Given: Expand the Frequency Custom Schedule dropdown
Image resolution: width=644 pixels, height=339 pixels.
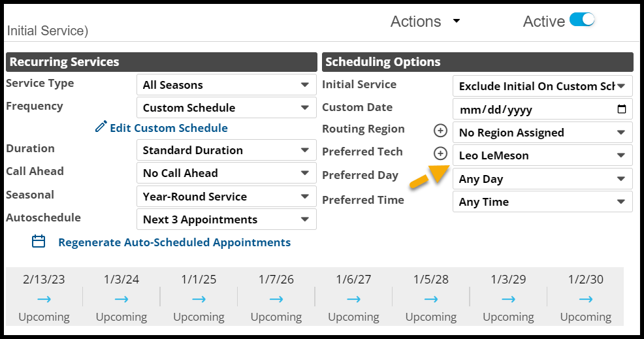Looking at the screenshot, I should pos(226,108).
